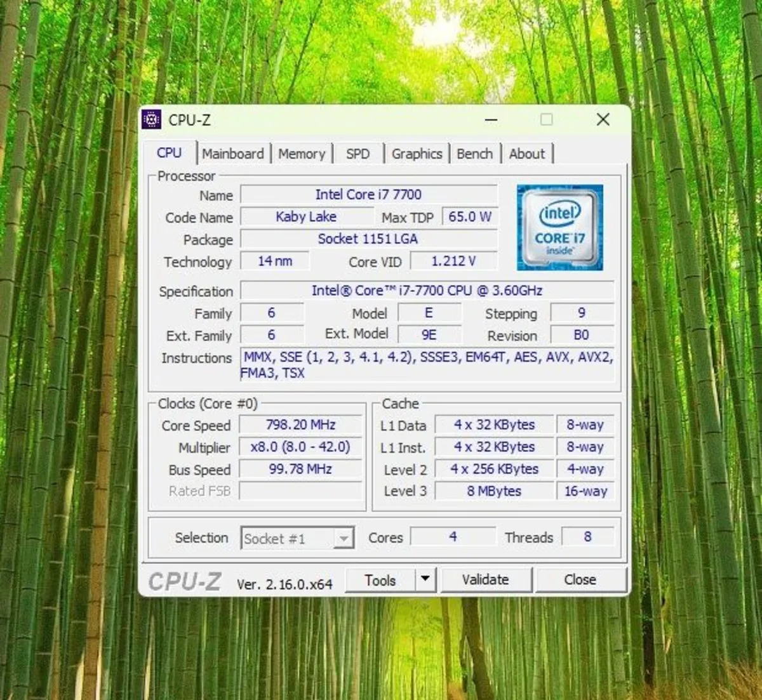Switch to the CPU tab
The image size is (762, 700).
[x=170, y=153]
